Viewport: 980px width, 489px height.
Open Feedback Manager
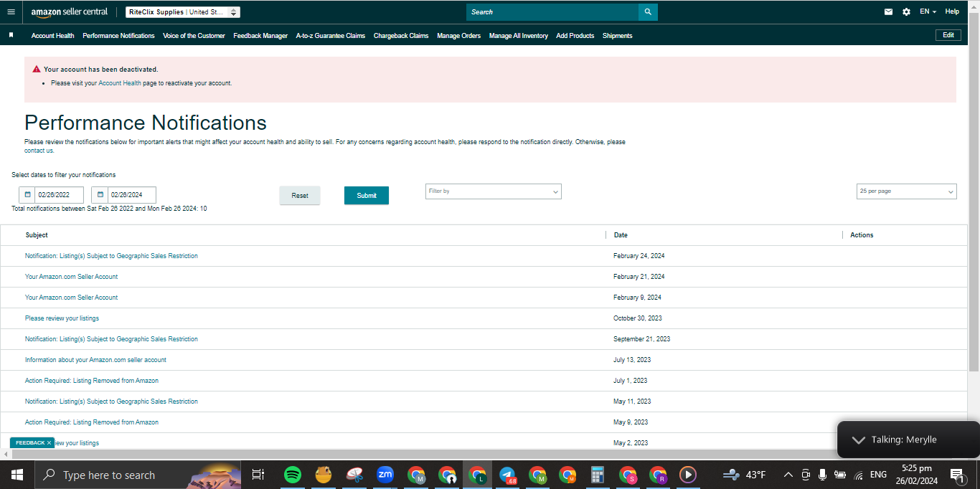point(260,36)
